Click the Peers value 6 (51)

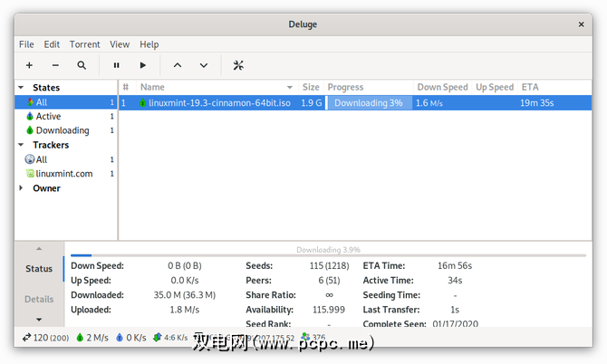pyautogui.click(x=329, y=281)
